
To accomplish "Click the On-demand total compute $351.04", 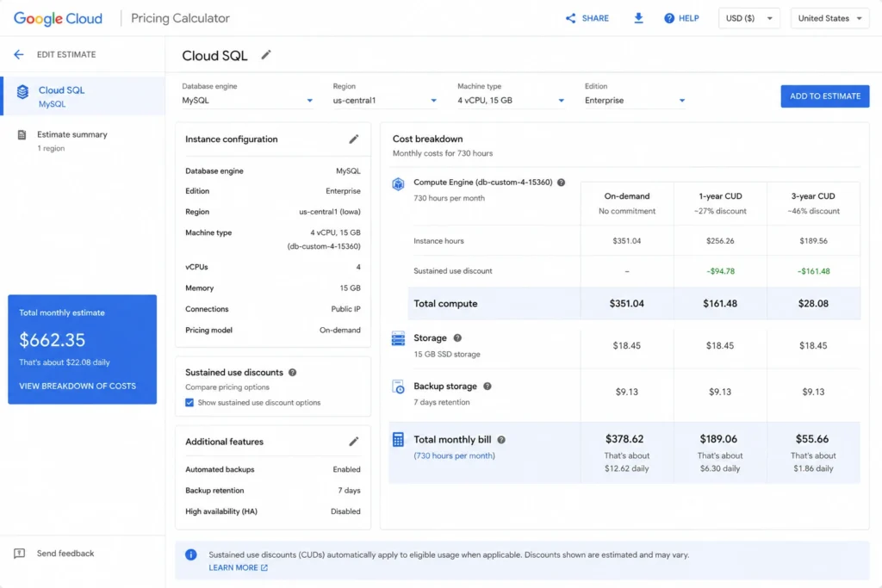I will point(627,304).
